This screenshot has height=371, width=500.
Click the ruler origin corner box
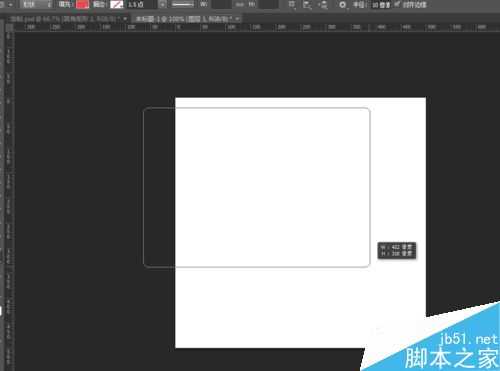coord(10,27)
